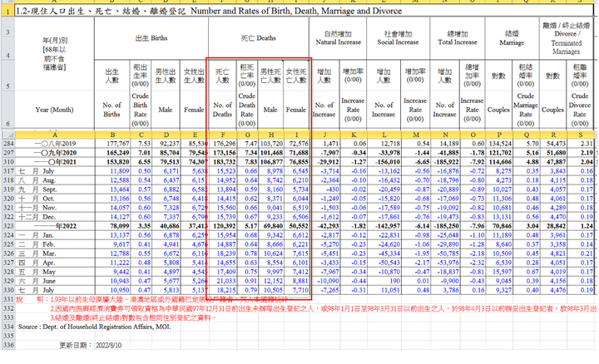Image resolution: width=599 pixels, height=364 pixels.
Task: Click the "Year (Month)" header cell
Action: point(54,110)
